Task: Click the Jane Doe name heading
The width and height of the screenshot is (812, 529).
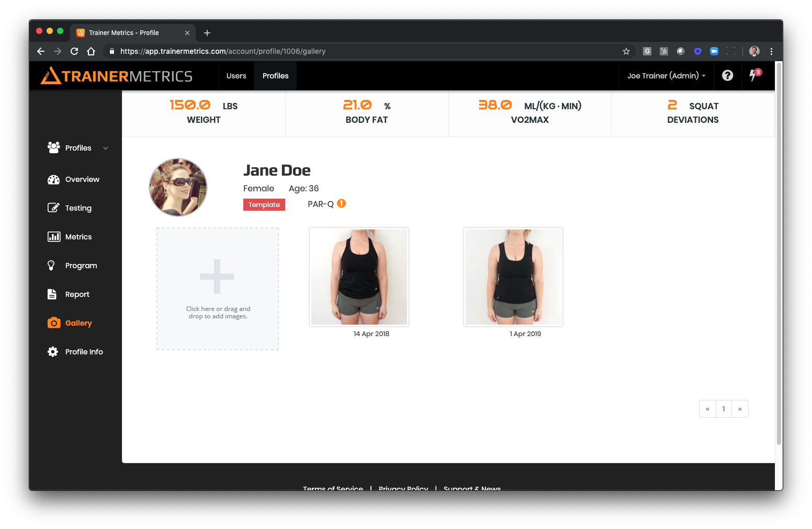Action: point(277,170)
